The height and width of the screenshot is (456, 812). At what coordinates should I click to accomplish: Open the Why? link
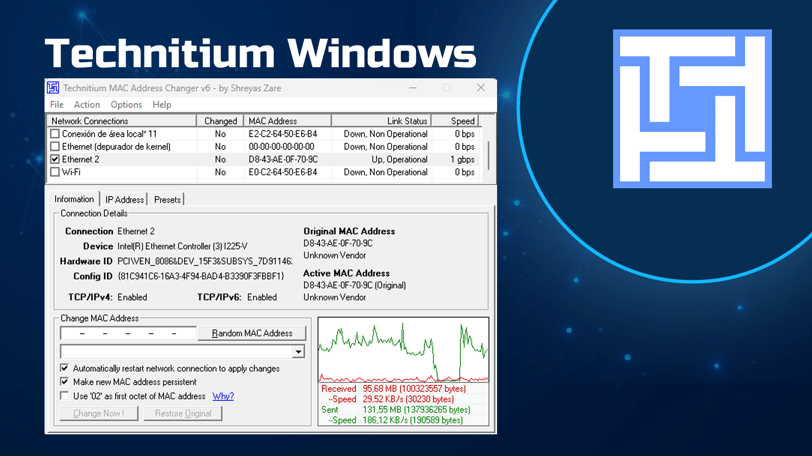[x=223, y=396]
